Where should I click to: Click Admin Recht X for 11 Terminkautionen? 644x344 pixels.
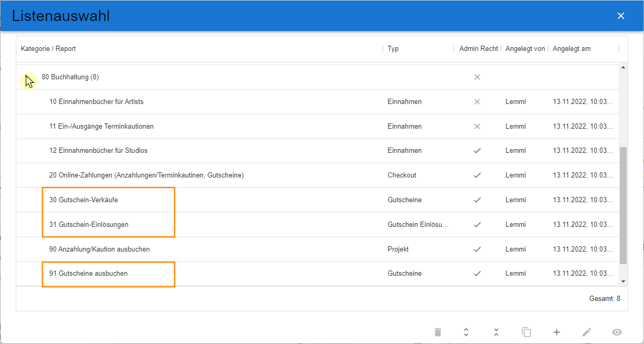click(x=477, y=126)
